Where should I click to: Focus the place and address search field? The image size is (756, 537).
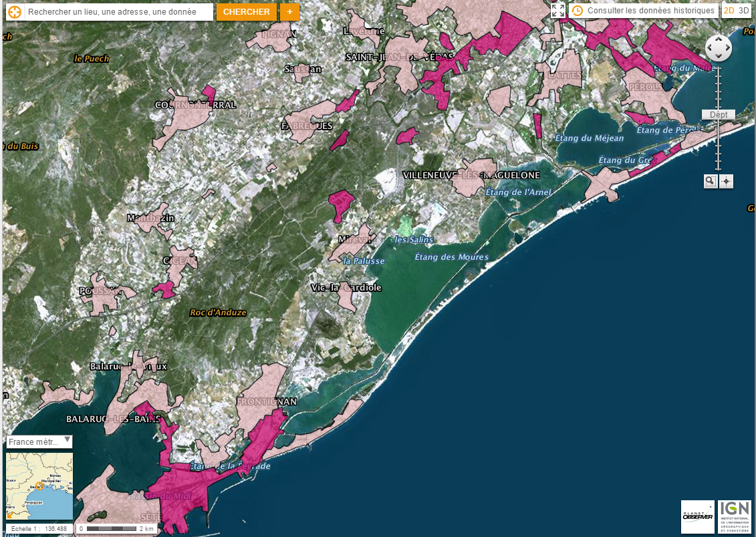coord(118,12)
